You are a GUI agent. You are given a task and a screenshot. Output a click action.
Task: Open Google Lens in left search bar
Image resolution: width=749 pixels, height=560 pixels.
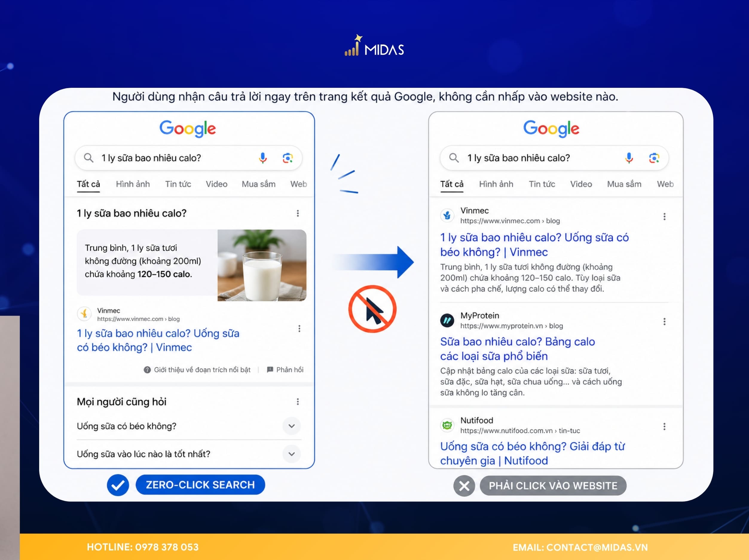coord(288,158)
